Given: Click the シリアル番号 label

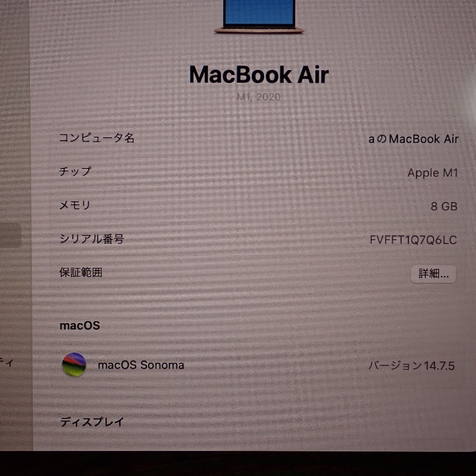Looking at the screenshot, I should click(92, 239).
